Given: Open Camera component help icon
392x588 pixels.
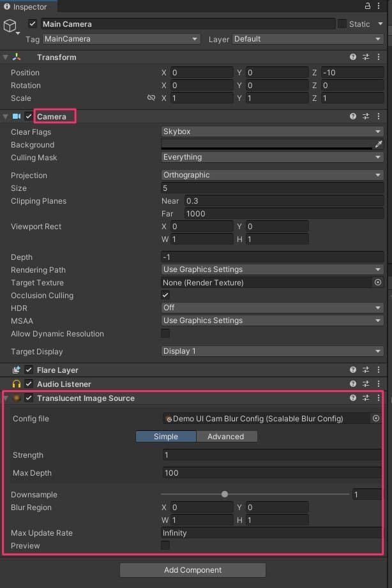Looking at the screenshot, I should 353,116.
